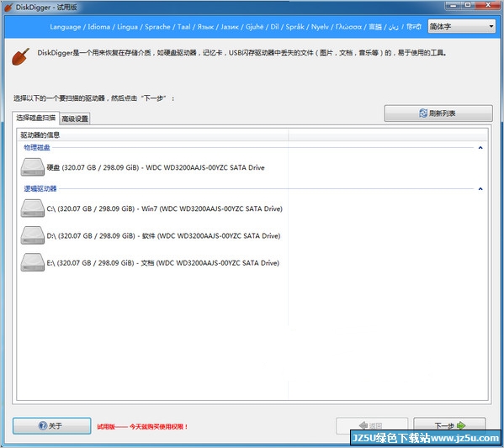Collapse the 逻辑驱动器 group
The width and height of the screenshot is (504, 448).
coord(480,189)
